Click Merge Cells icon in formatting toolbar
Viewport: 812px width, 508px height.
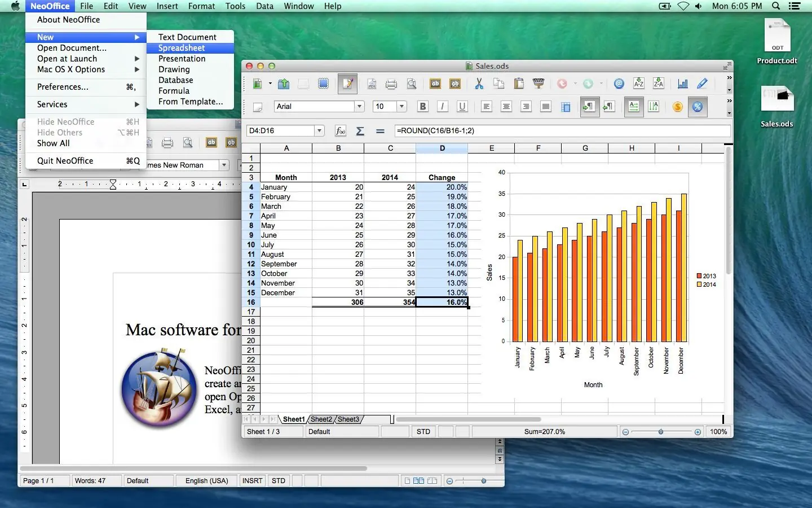566,107
